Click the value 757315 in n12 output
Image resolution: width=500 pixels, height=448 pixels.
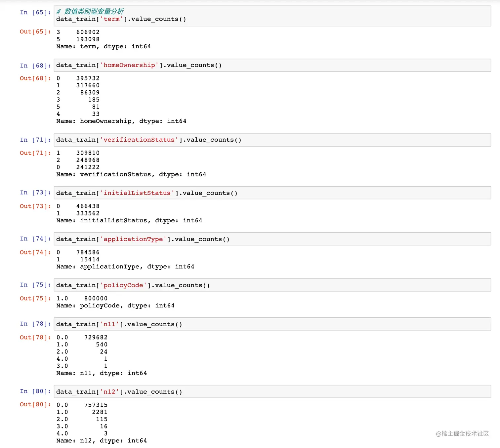point(96,405)
